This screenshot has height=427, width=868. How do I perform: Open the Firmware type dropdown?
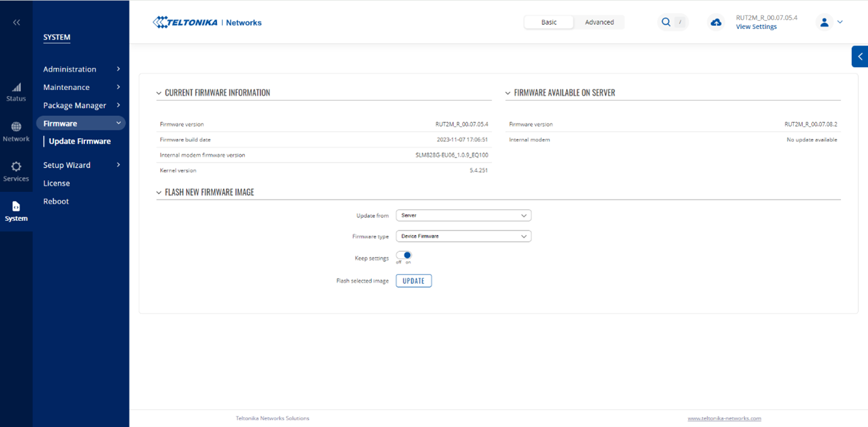point(463,236)
